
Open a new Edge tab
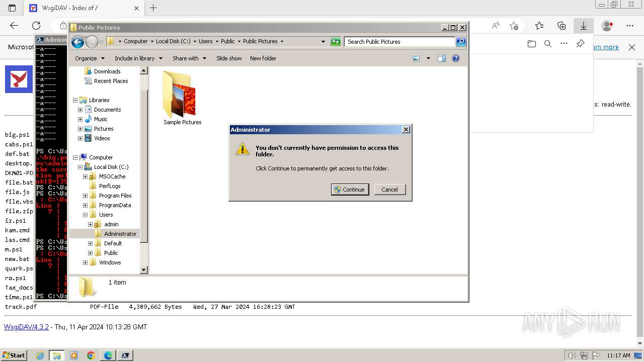pyautogui.click(x=153, y=8)
